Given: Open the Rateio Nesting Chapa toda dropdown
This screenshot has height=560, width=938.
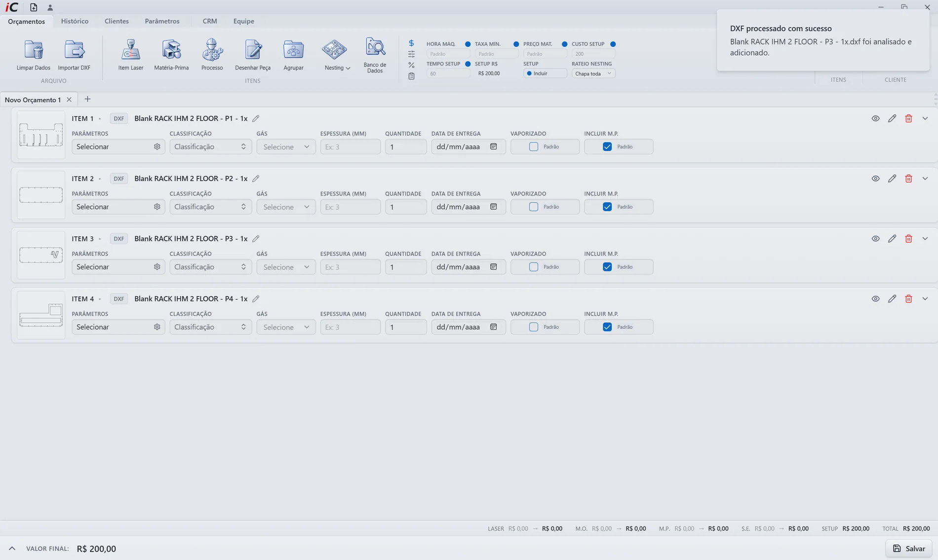Looking at the screenshot, I should 593,74.
